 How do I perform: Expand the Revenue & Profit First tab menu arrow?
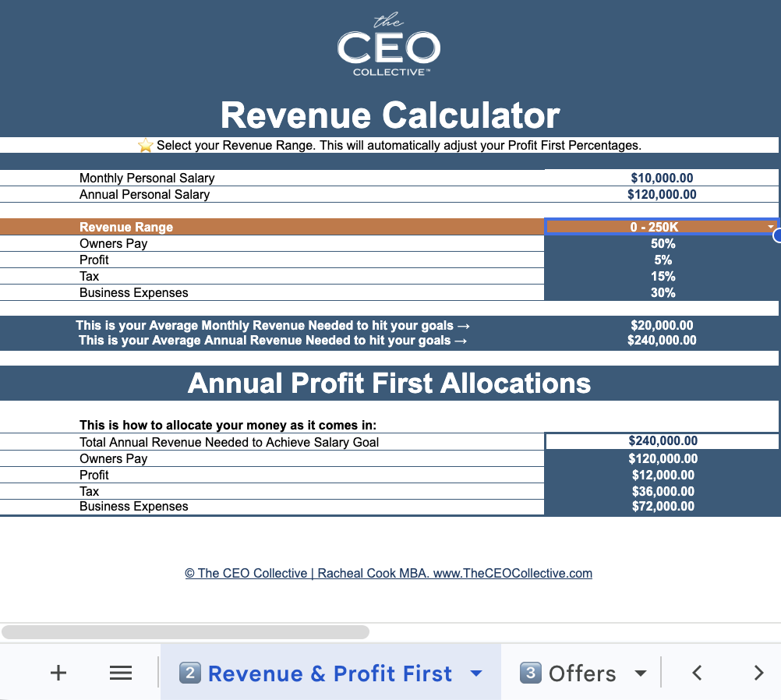476,673
